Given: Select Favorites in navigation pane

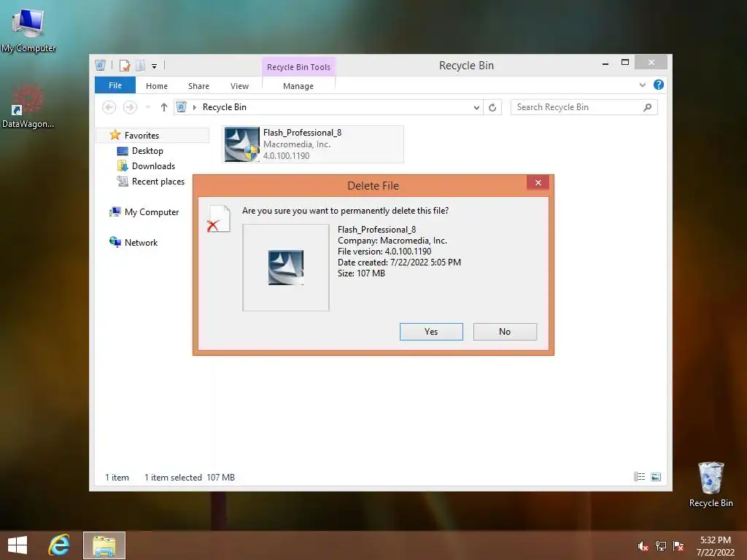Looking at the screenshot, I should 153,135.
